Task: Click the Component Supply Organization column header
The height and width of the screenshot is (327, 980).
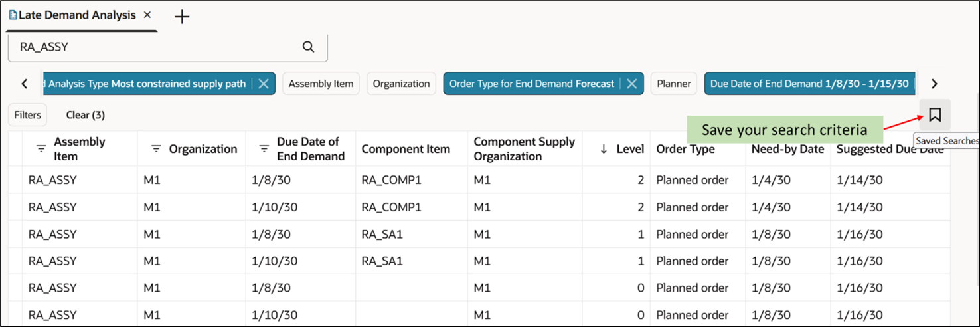Action: [524, 149]
